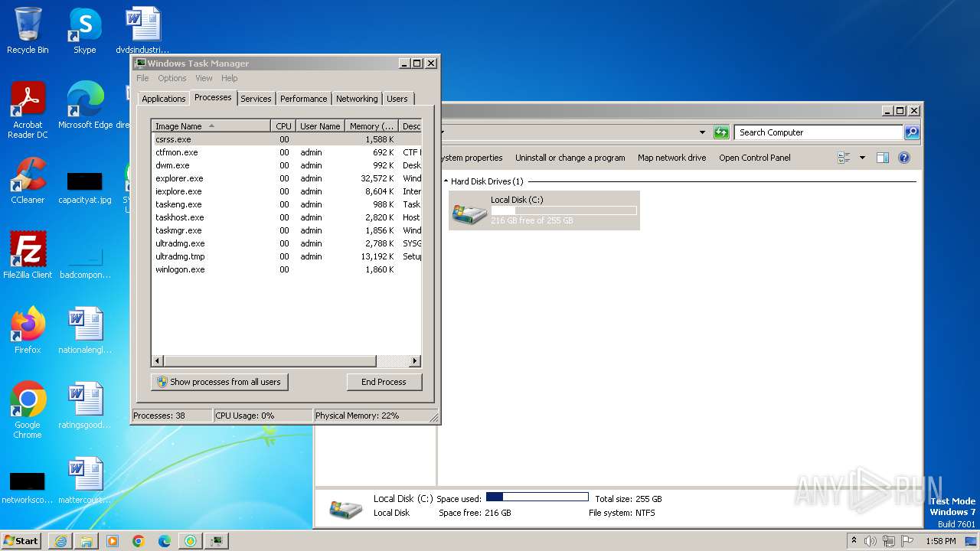Switch to the Users tab
The width and height of the screenshot is (980, 551).
tap(397, 99)
